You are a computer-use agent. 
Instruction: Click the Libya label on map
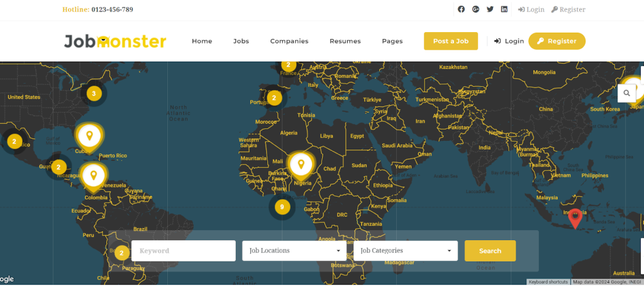(326, 136)
